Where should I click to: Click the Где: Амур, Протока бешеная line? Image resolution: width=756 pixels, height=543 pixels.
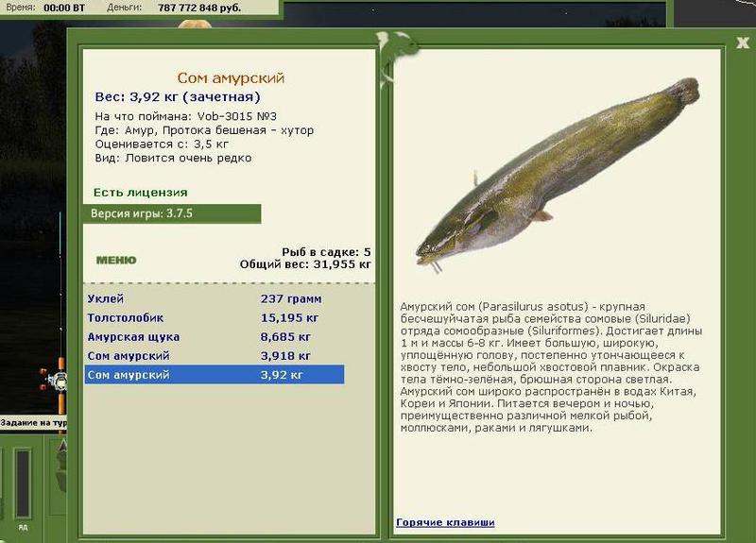[x=204, y=130]
